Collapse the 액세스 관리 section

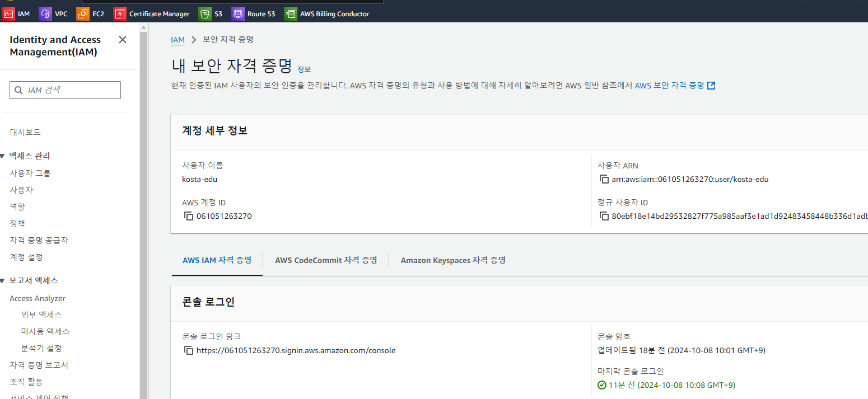coord(2,156)
